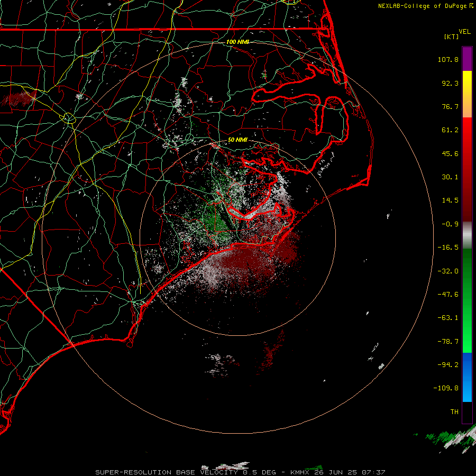Select the 107.8 legend value
Screen dimensions: 476x476
pyautogui.click(x=448, y=60)
